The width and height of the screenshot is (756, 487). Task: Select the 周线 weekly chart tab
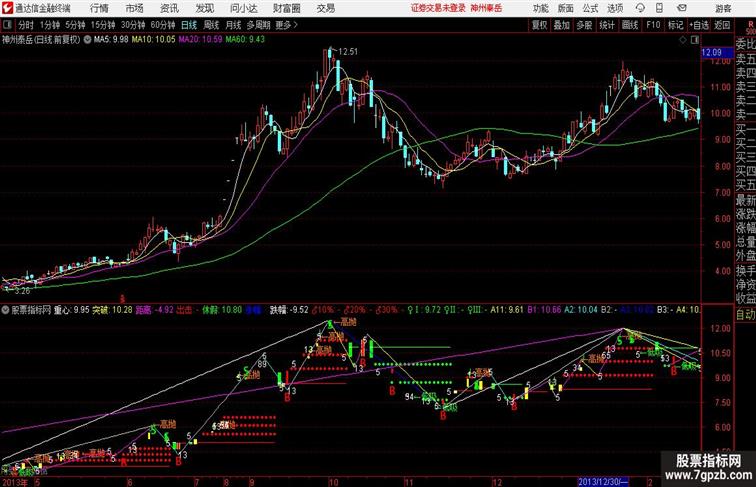coord(211,25)
